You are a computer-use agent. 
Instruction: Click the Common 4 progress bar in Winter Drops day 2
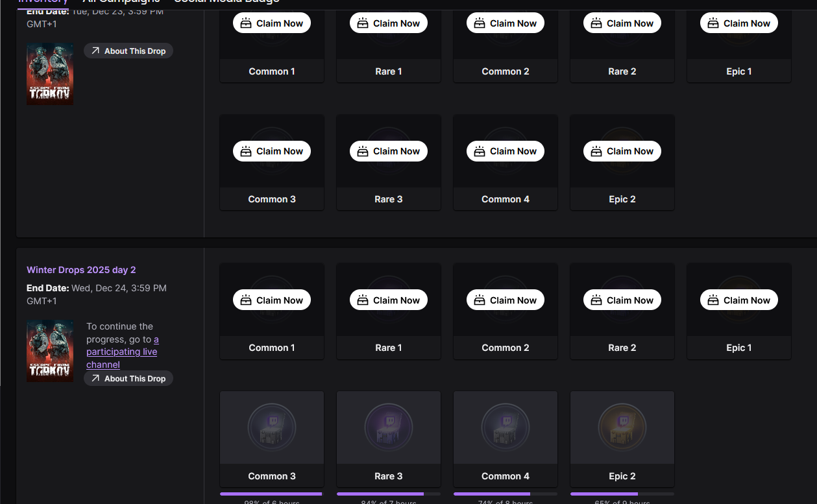(506, 494)
